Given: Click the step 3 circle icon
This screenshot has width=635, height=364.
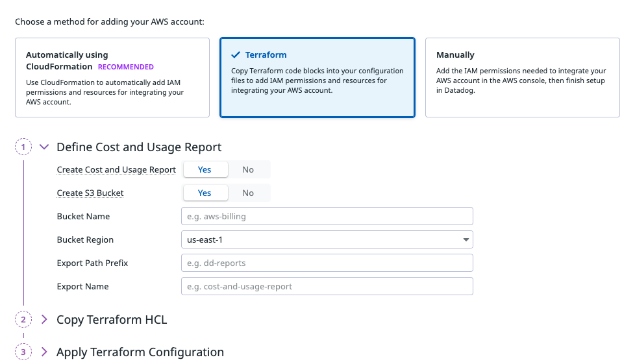Looking at the screenshot, I should click(23, 352).
